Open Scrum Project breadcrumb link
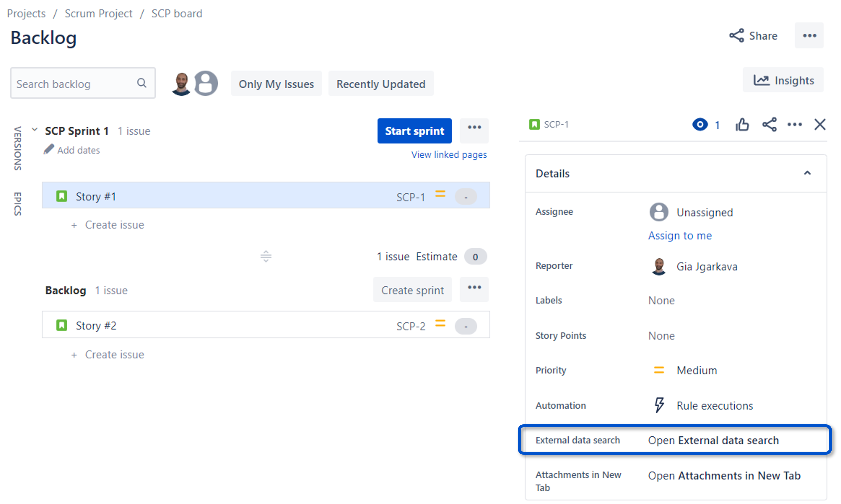The image size is (841, 504). tap(99, 14)
